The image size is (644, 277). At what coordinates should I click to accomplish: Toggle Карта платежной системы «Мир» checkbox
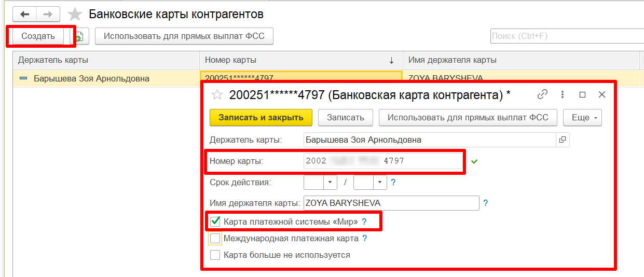click(x=215, y=221)
